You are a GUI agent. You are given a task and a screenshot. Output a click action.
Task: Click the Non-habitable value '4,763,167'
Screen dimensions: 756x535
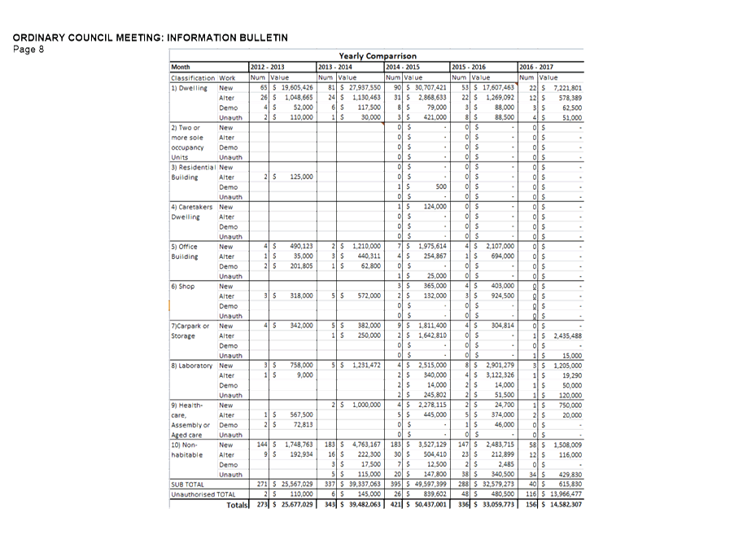366,445
